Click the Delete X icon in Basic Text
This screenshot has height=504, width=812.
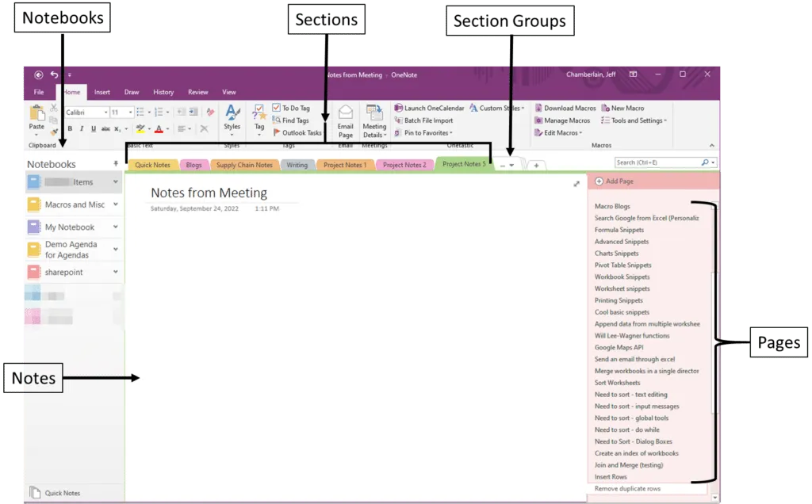pos(204,129)
